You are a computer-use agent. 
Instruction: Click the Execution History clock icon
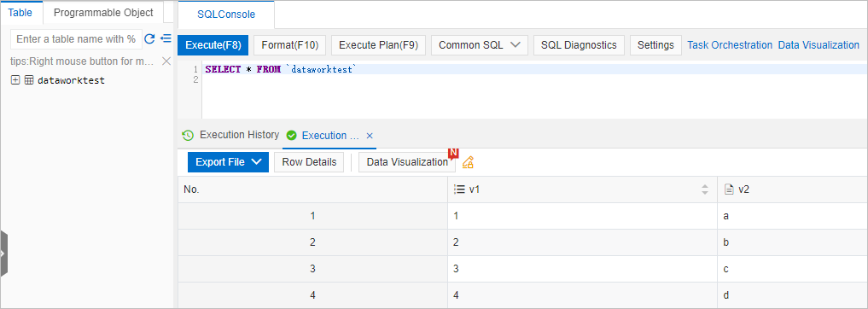189,135
